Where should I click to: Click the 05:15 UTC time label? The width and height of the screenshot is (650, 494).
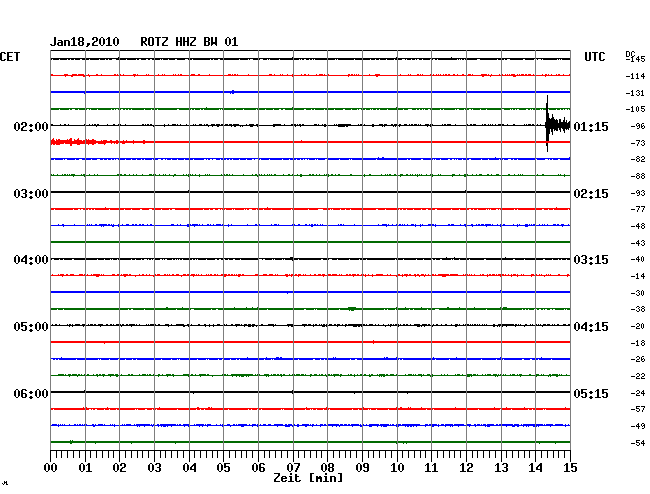pos(591,393)
